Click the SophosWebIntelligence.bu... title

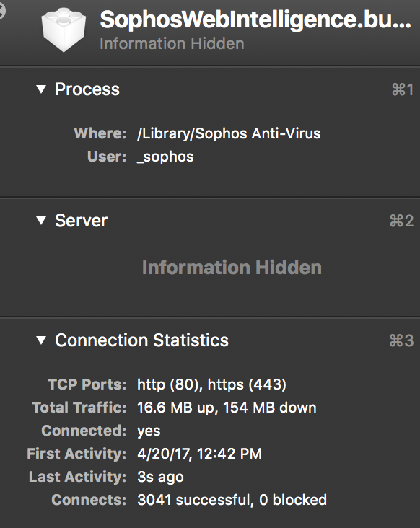click(x=255, y=19)
